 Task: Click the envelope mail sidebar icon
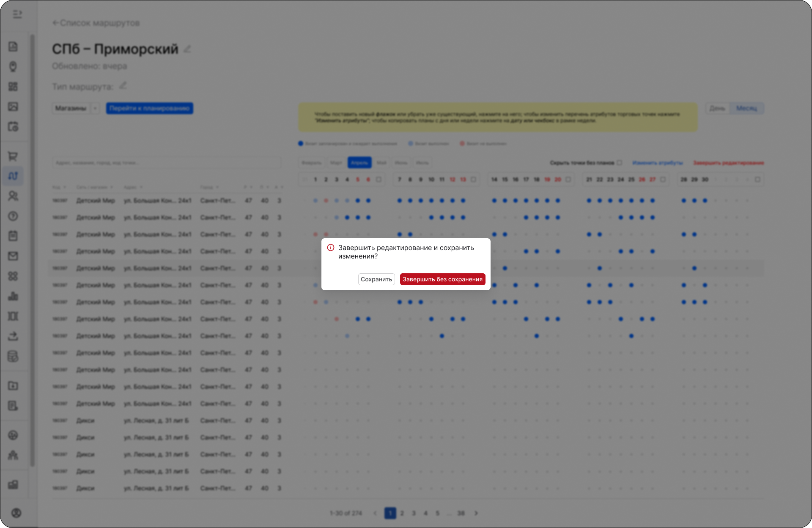tap(13, 256)
